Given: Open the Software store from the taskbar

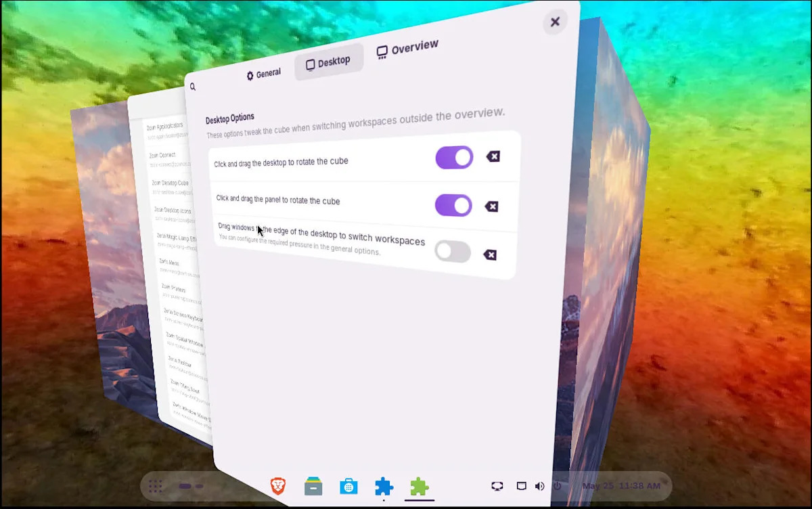Looking at the screenshot, I should click(x=348, y=486).
